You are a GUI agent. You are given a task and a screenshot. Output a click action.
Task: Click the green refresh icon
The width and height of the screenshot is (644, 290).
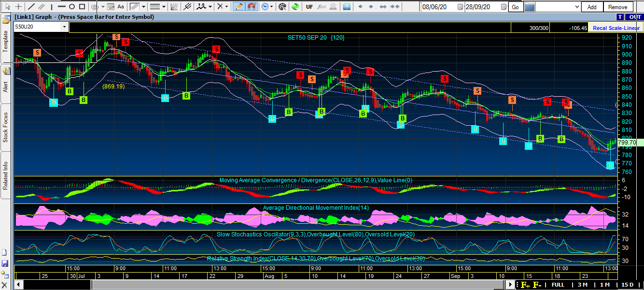pyautogui.click(x=295, y=7)
